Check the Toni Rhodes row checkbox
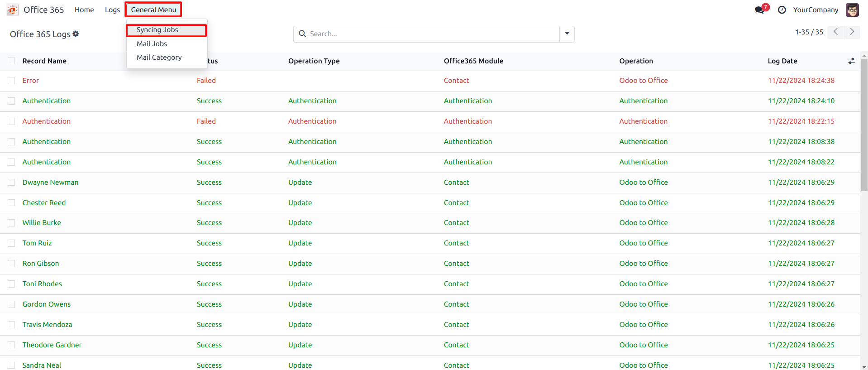The width and height of the screenshot is (868, 370). tap(11, 284)
